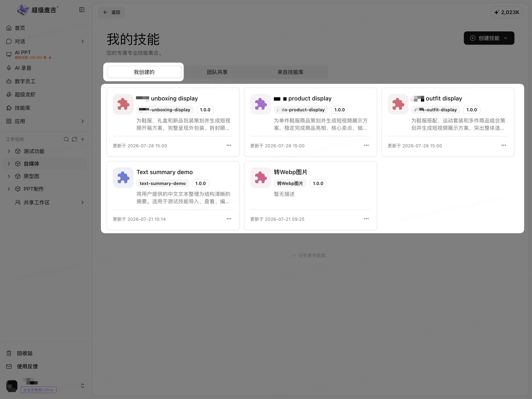
Task: Open AI PPT in sidebar
Action: pos(46,54)
